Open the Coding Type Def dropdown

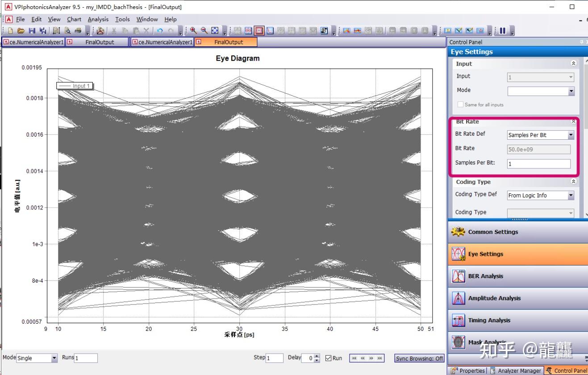tap(571, 195)
